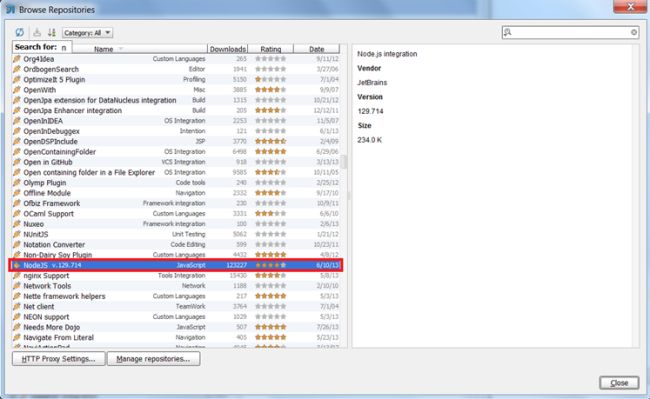Click the splitter handle between list and details

(x=349, y=196)
